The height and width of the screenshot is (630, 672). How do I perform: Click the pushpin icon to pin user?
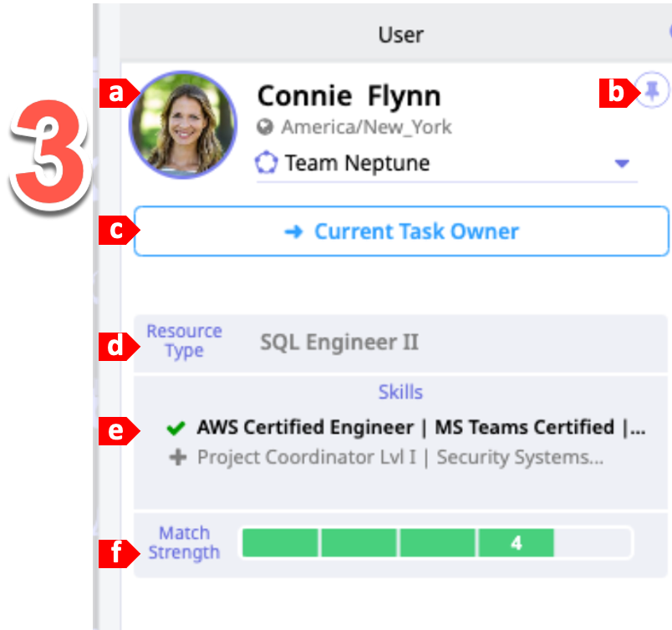point(652,90)
